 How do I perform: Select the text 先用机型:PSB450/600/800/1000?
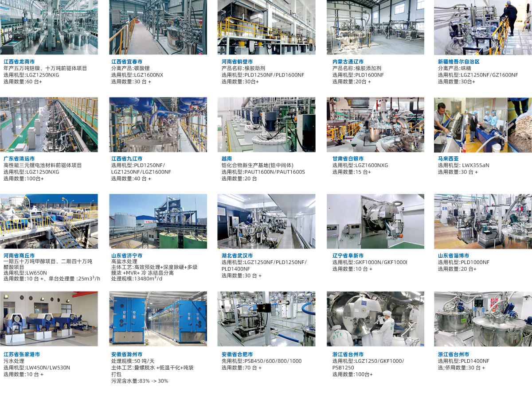262,361
